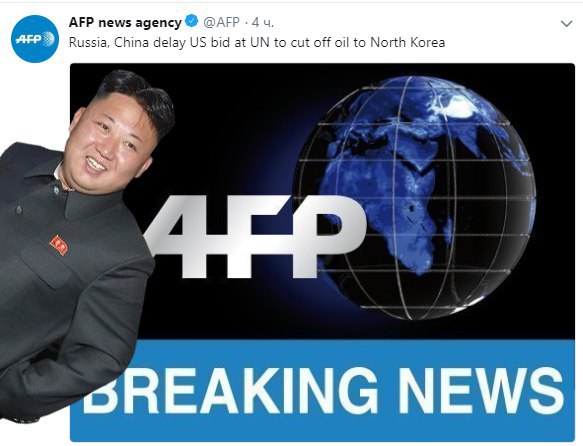Click the @AFP handle
Viewport: 583px width, 446px height.
[221, 22]
